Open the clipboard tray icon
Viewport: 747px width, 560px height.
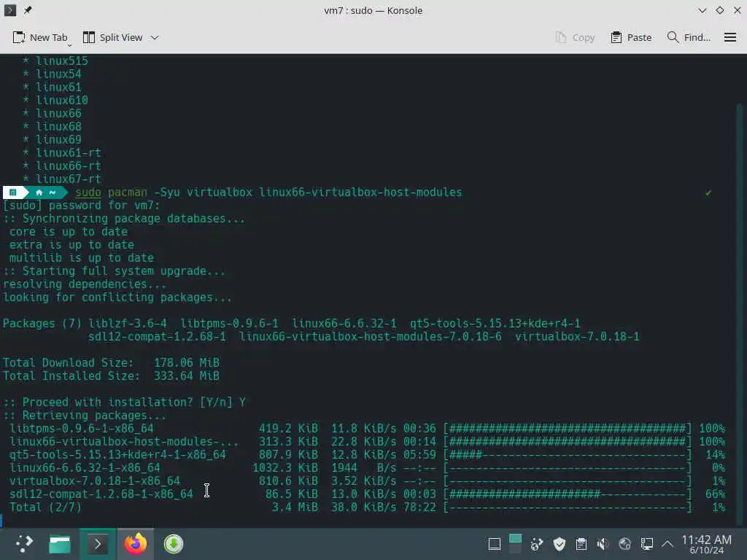pyautogui.click(x=581, y=544)
